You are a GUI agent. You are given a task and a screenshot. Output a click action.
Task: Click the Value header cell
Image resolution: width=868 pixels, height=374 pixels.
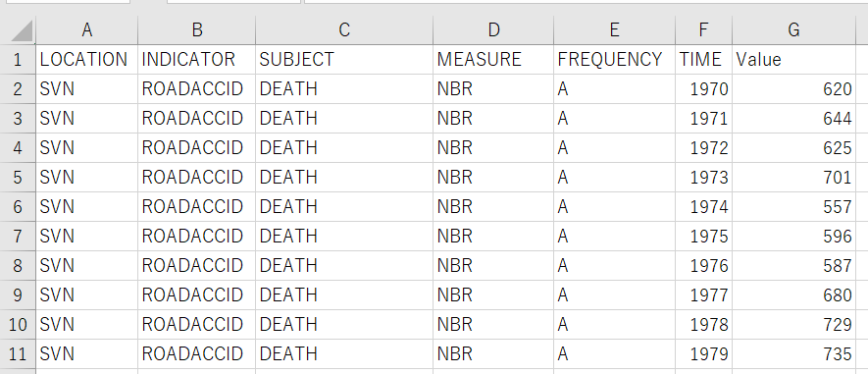coord(793,59)
